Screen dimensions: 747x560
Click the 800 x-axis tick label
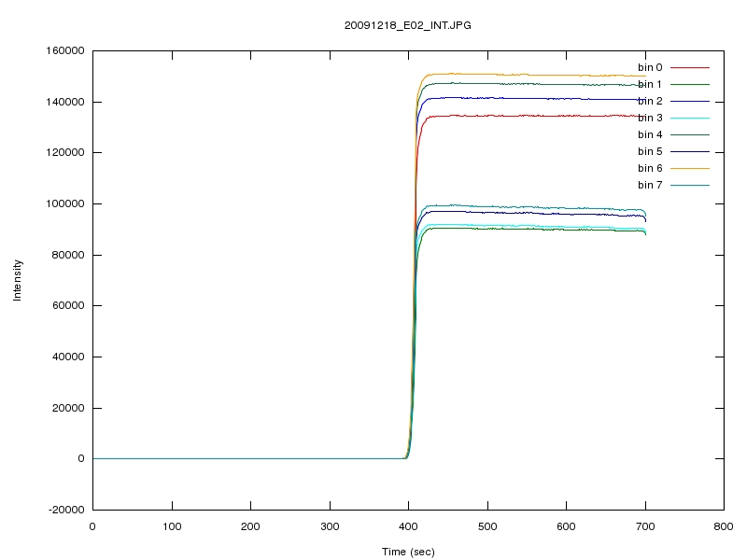click(x=724, y=526)
